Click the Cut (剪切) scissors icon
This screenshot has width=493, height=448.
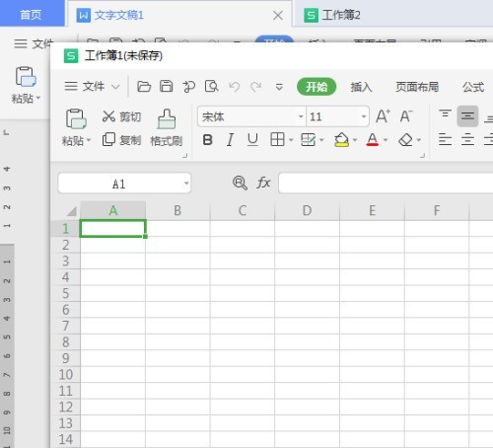[x=108, y=116]
